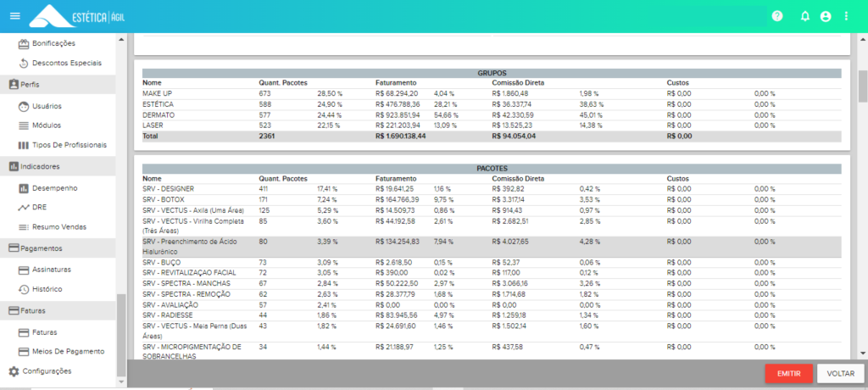Select Descontos Especiais in sidebar
Viewport: 868px width, 390px height.
67,63
